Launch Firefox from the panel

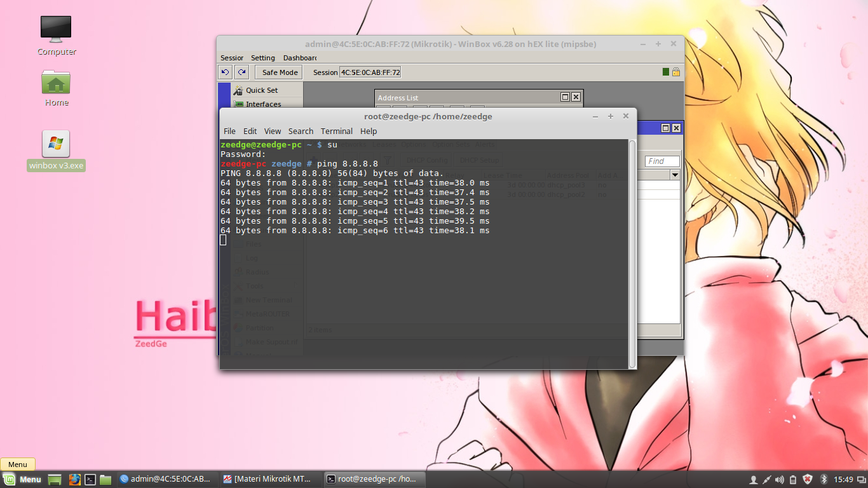click(74, 480)
